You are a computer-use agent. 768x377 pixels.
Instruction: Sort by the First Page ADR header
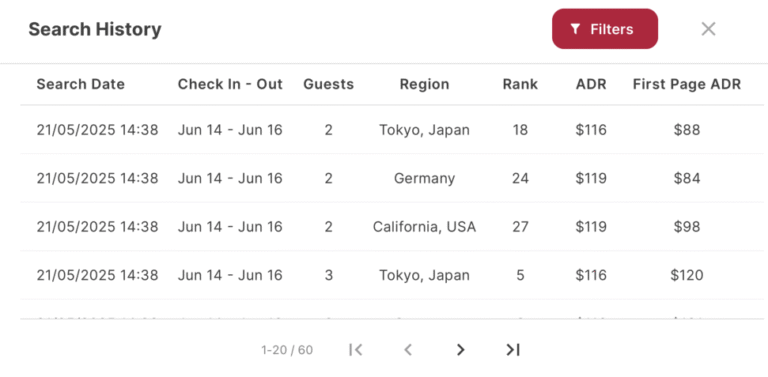(687, 84)
